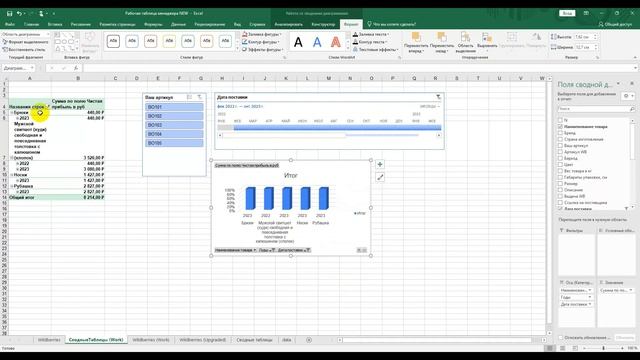Click the insert function fx icon
The height and width of the screenshot is (360, 640).
click(x=76, y=68)
